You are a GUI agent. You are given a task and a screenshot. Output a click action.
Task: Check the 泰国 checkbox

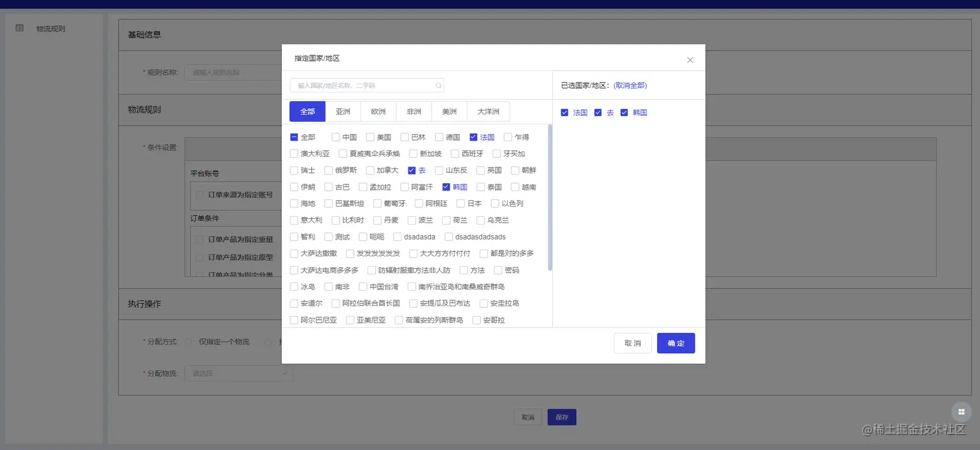[481, 187]
